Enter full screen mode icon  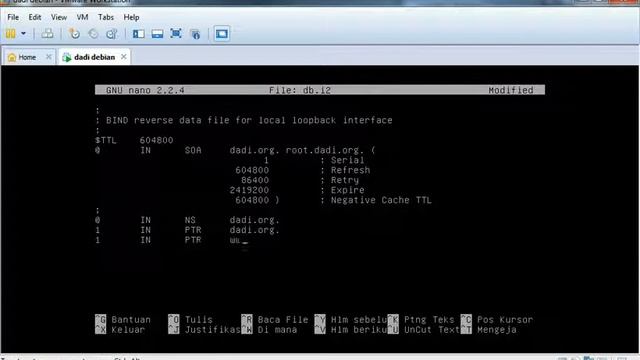pos(176,33)
